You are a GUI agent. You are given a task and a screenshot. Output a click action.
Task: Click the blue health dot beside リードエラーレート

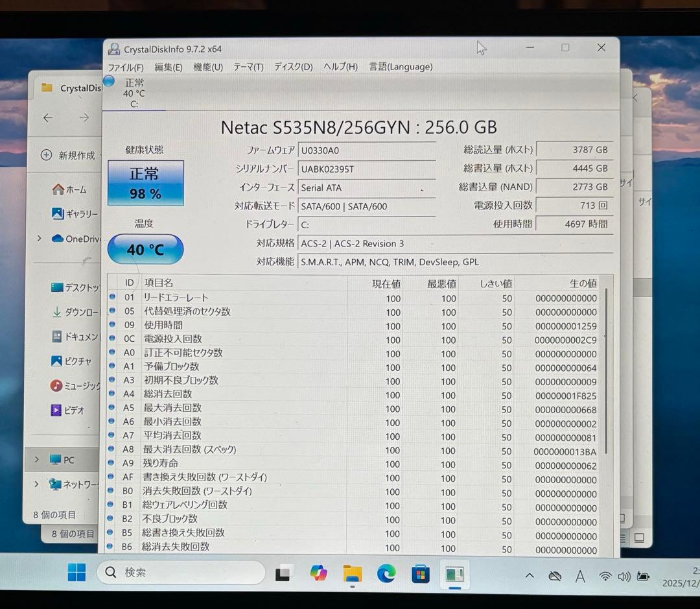click(x=113, y=298)
